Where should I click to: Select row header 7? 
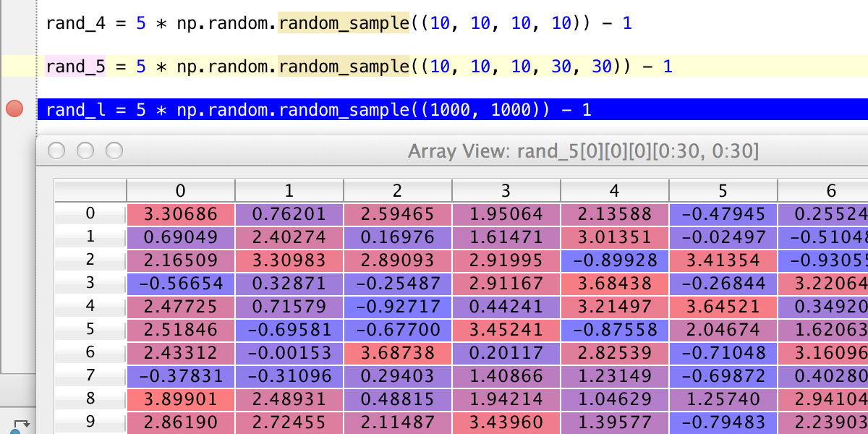90,375
